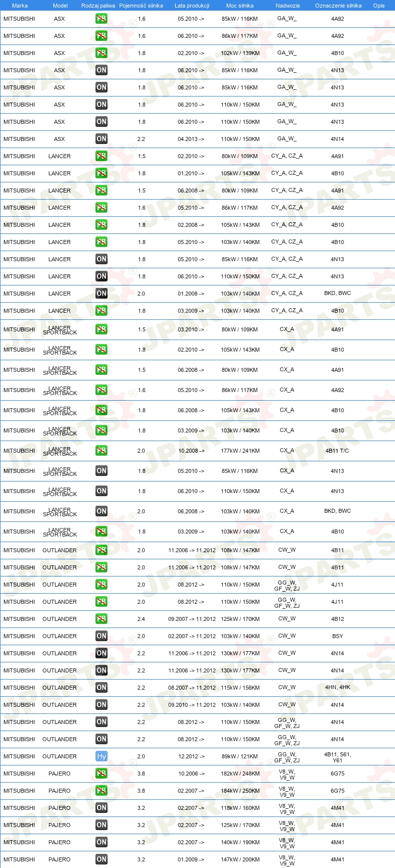Click the Model column header

point(60,6)
